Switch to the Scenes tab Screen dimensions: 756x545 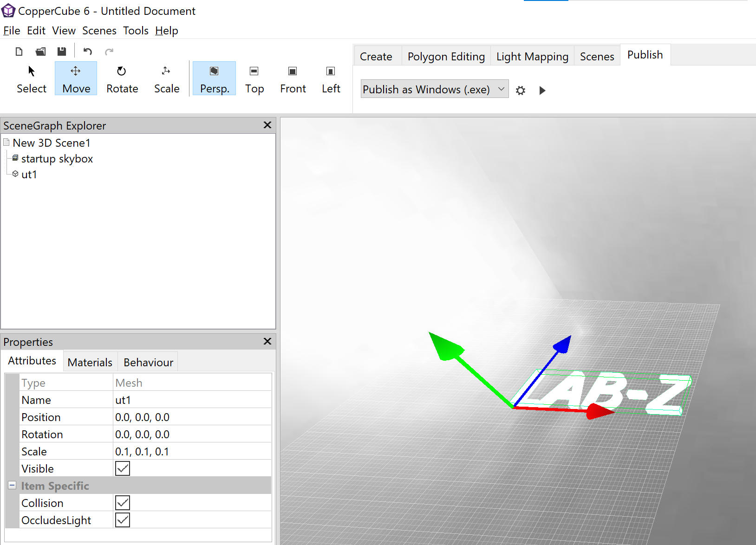pos(597,57)
